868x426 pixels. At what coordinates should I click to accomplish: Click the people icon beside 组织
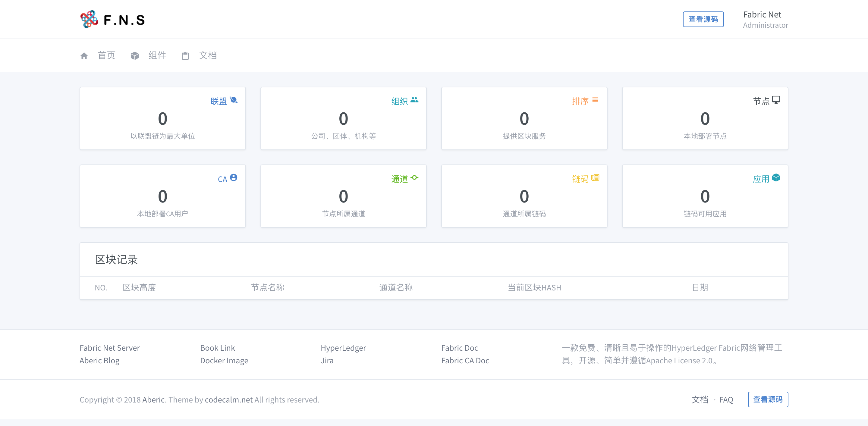point(414,100)
